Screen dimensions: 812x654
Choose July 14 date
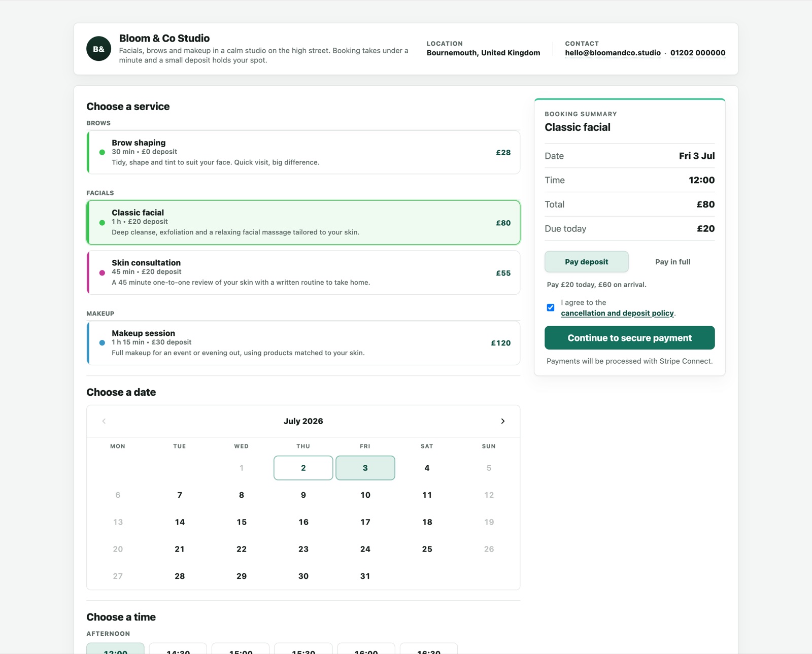[180, 522]
